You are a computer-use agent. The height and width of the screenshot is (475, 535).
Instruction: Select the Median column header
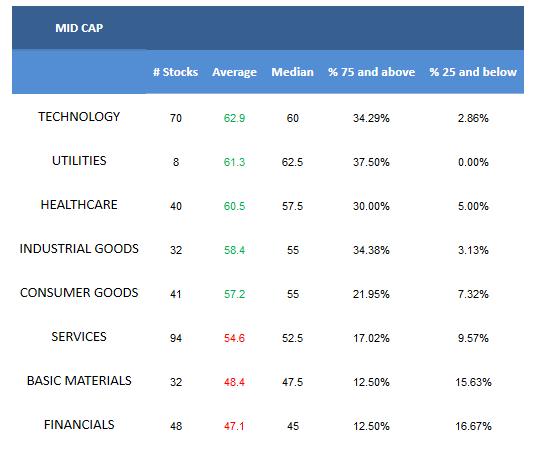[292, 72]
